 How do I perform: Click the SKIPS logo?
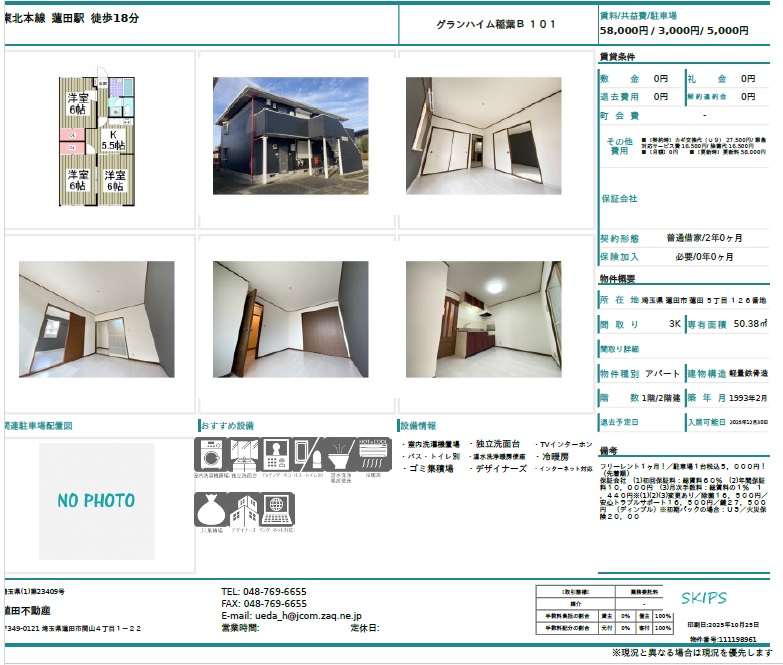coord(704,598)
